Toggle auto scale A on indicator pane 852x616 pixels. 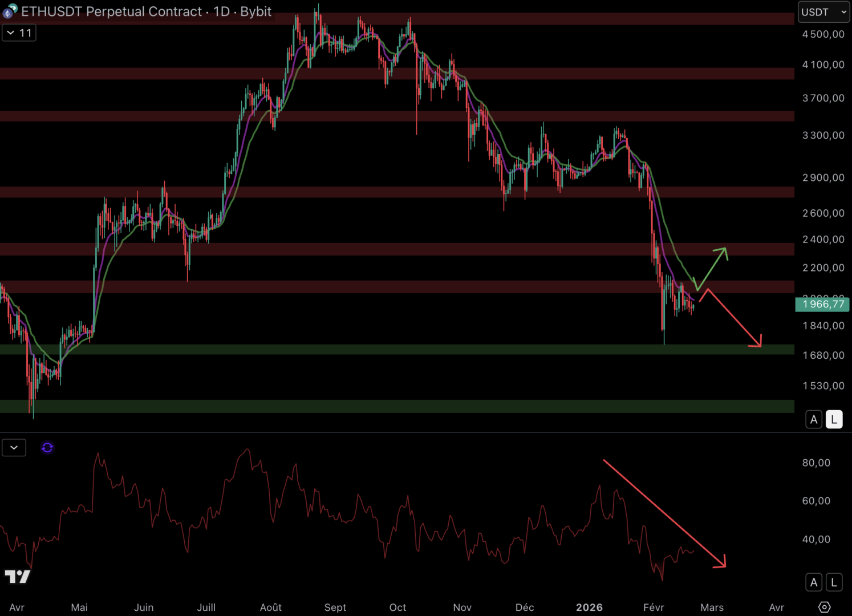tap(814, 582)
